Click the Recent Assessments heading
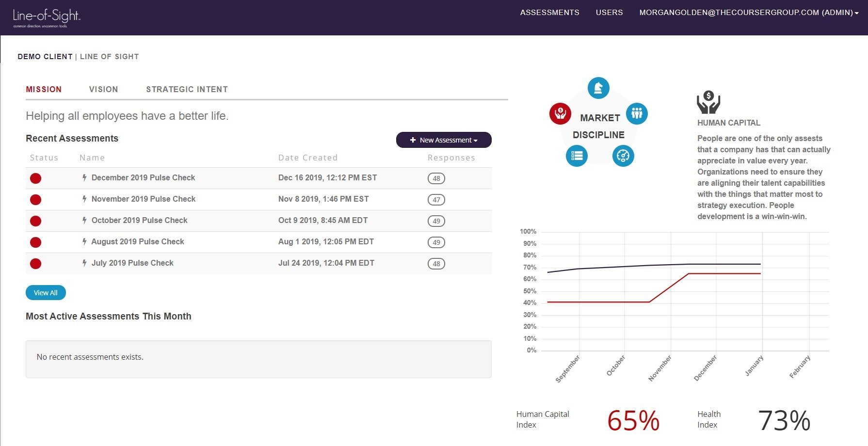The height and width of the screenshot is (446, 868). pyautogui.click(x=72, y=138)
